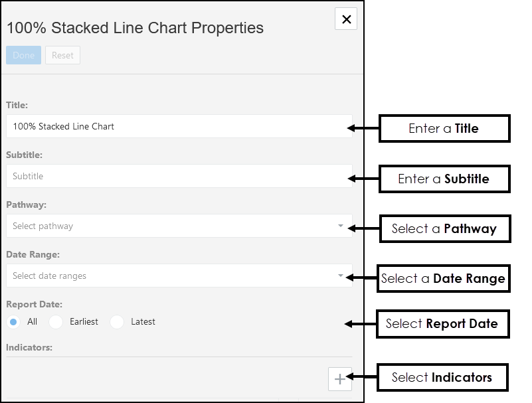Close the chart properties panel with X
This screenshot has height=403, width=532.
click(346, 19)
